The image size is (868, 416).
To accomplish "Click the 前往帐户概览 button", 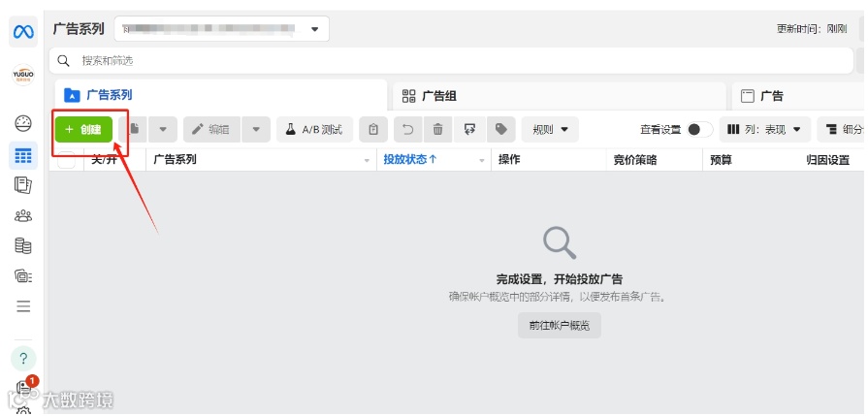I will pos(559,325).
